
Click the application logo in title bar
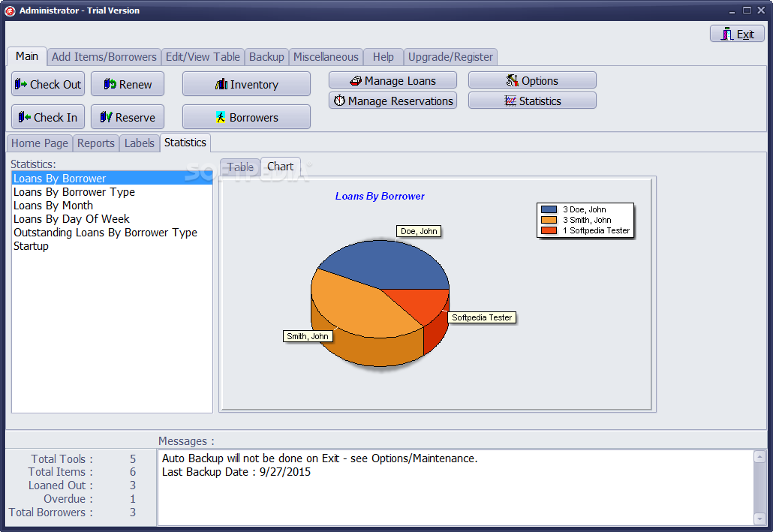coord(10,11)
